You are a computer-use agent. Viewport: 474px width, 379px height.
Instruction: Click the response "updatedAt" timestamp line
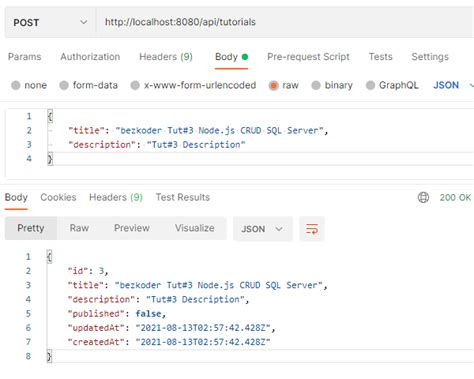[171, 328]
